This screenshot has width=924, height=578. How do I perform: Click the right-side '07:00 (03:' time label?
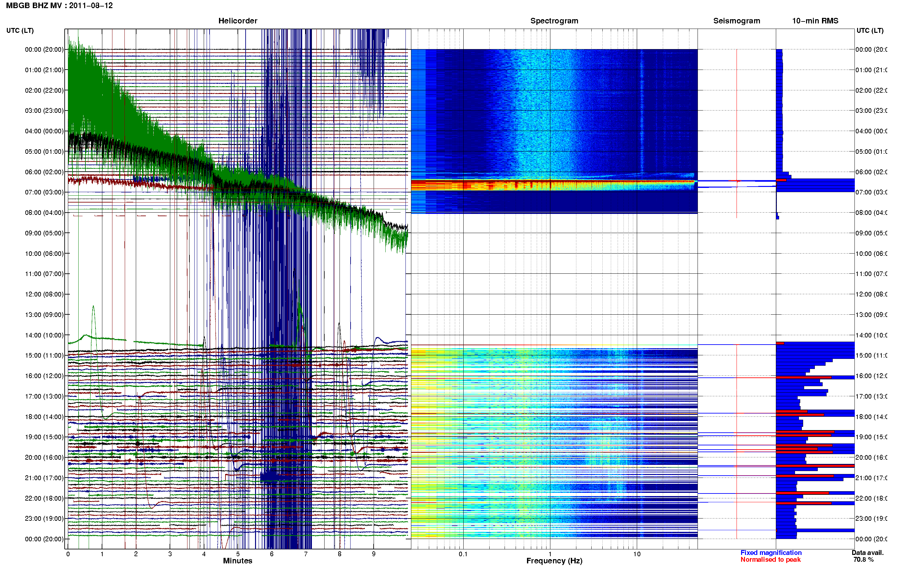tap(871, 192)
